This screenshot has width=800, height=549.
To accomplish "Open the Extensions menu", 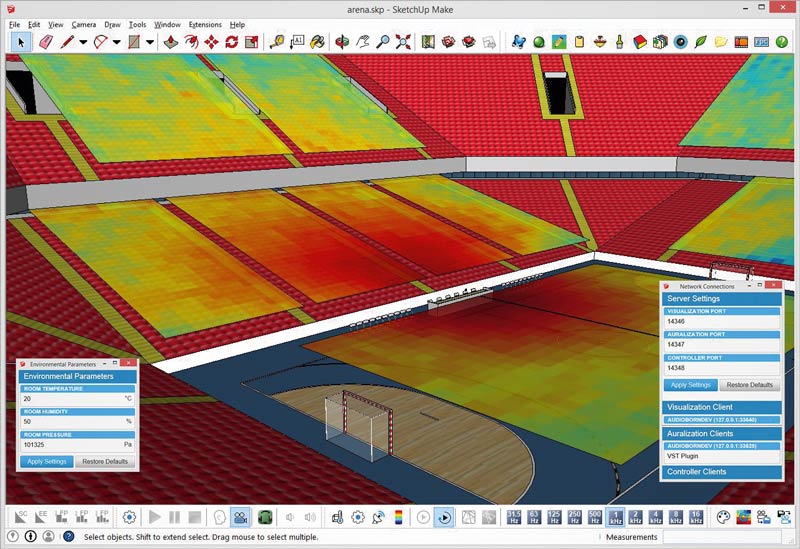I will click(x=204, y=24).
